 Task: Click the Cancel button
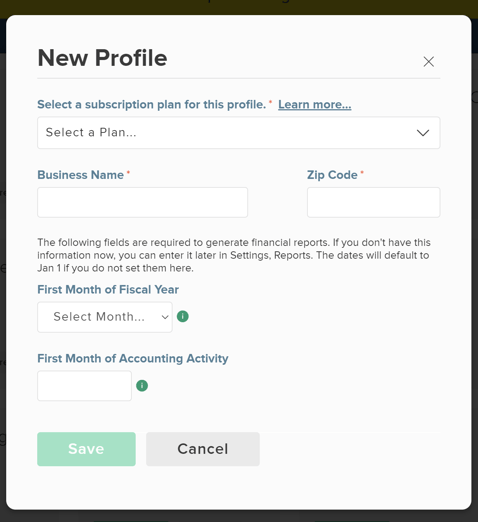203,449
